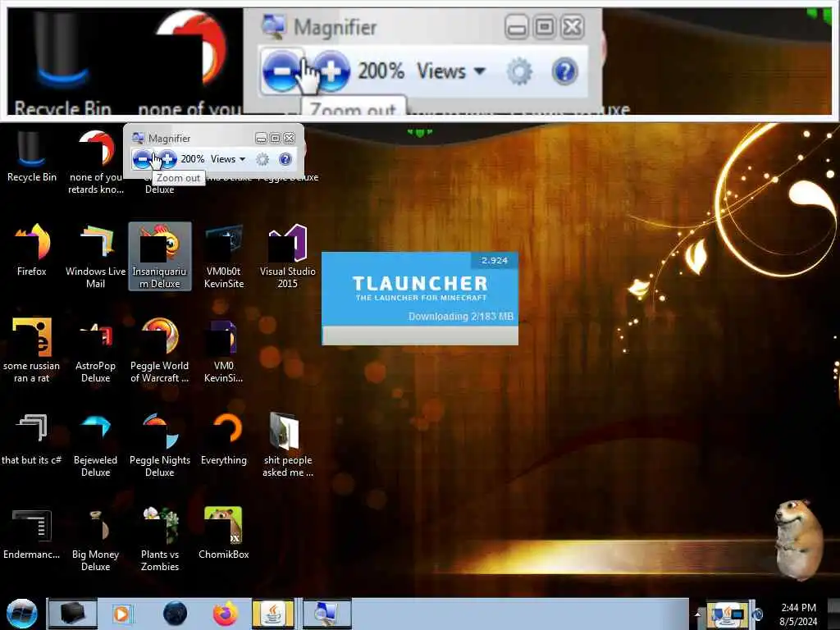Click the dark globe taskbar icon
The height and width of the screenshot is (630, 840).
point(176,614)
